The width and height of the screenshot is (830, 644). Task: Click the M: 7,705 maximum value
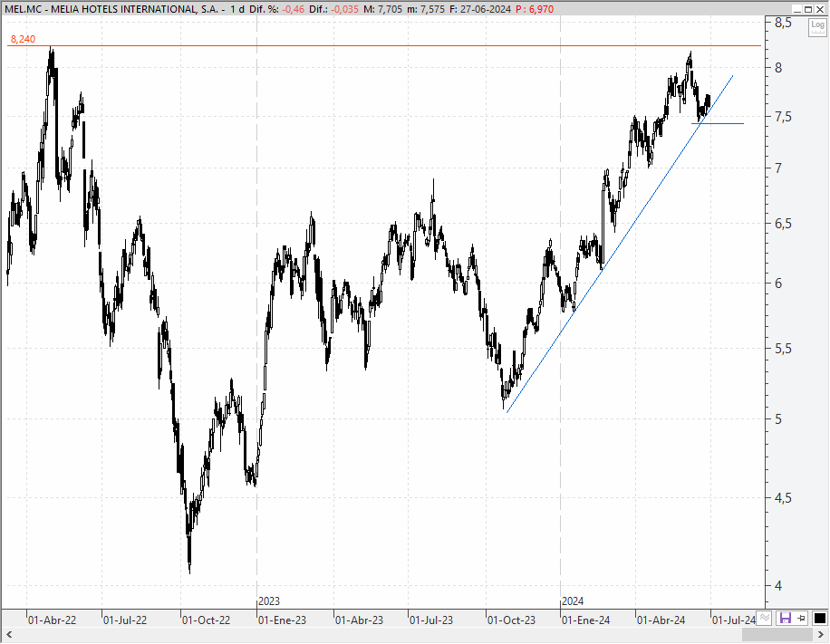click(x=382, y=9)
